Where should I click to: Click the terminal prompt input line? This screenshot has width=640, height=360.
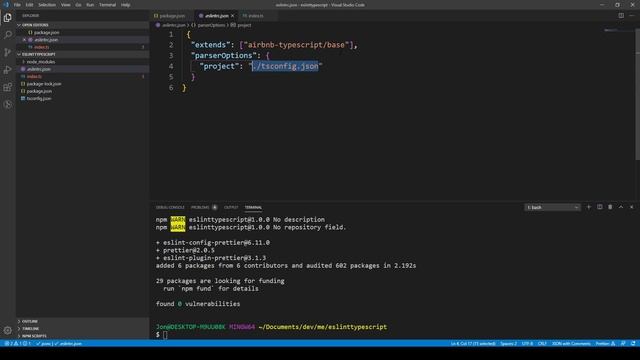tap(164, 335)
